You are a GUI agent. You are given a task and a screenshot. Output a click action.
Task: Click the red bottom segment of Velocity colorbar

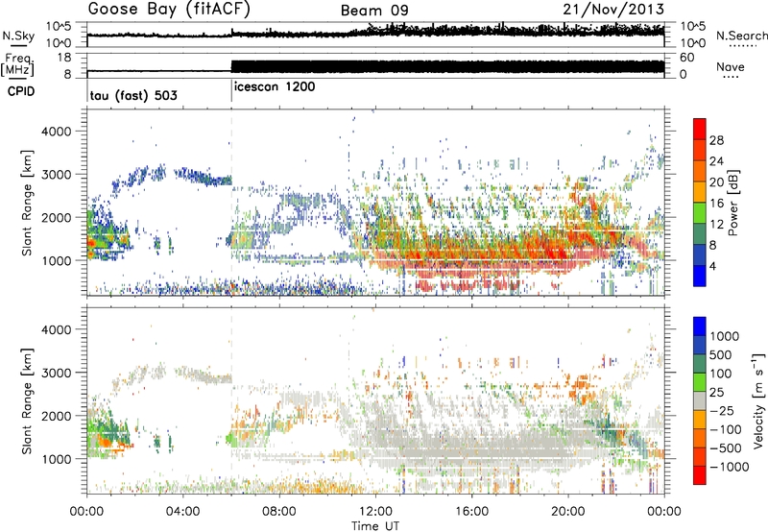click(x=700, y=475)
